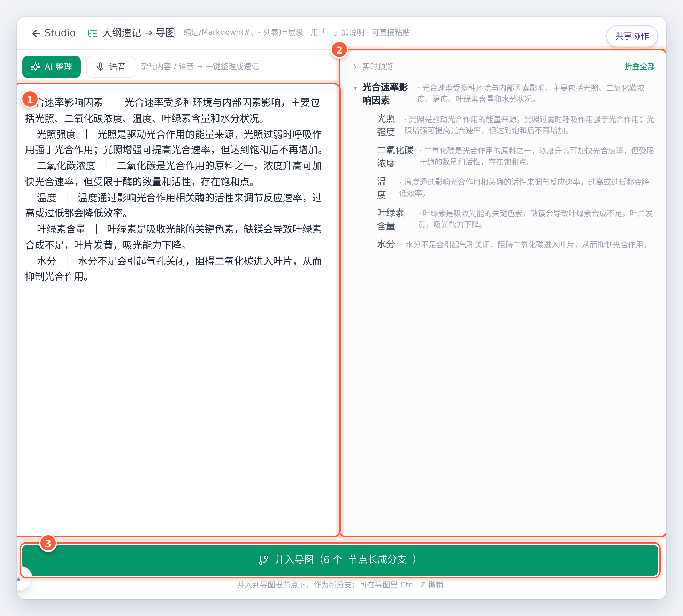Click the Ctrl+Z 撤销 hint below button

tap(340, 585)
